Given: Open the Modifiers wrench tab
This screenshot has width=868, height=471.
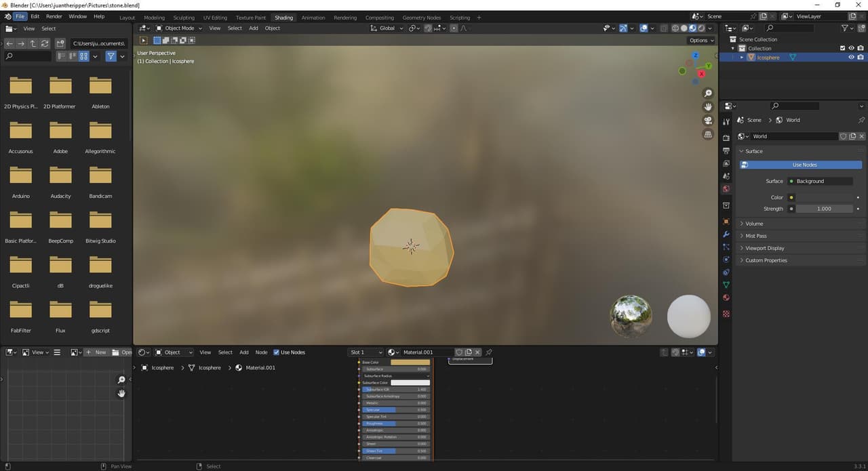Looking at the screenshot, I should pos(726,234).
